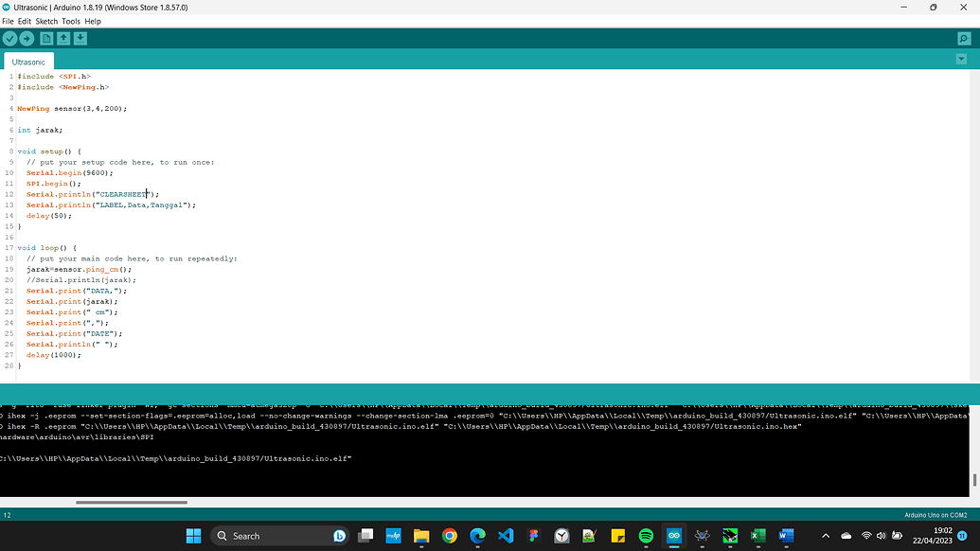Viewport: 980px width, 551px height.
Task: Open the Tools menu
Action: 70,20
